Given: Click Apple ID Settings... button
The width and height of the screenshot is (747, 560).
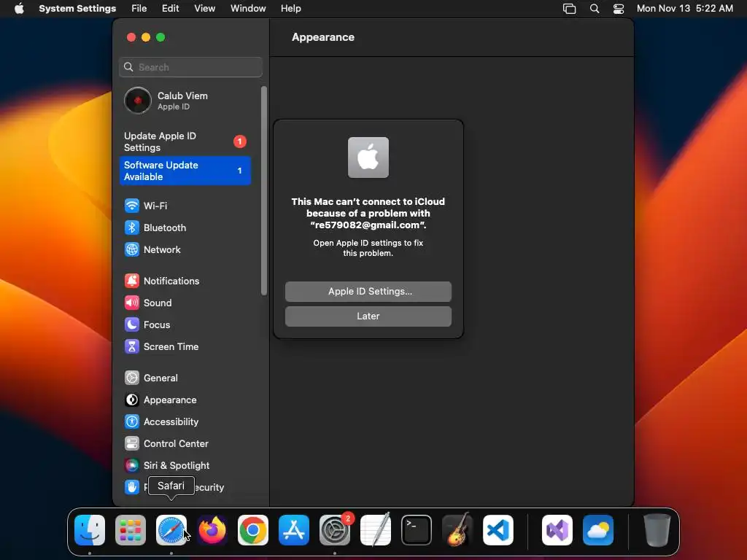Looking at the screenshot, I should click(x=368, y=292).
